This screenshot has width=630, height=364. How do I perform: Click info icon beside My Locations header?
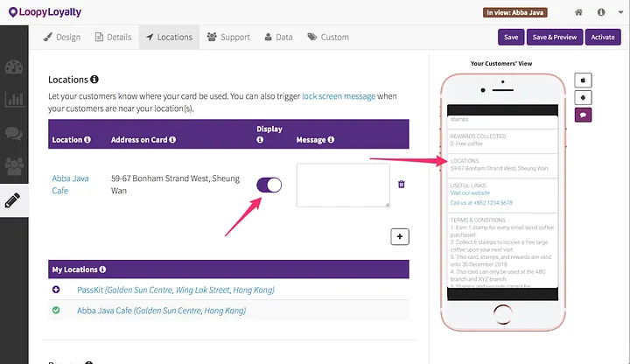[103, 269]
